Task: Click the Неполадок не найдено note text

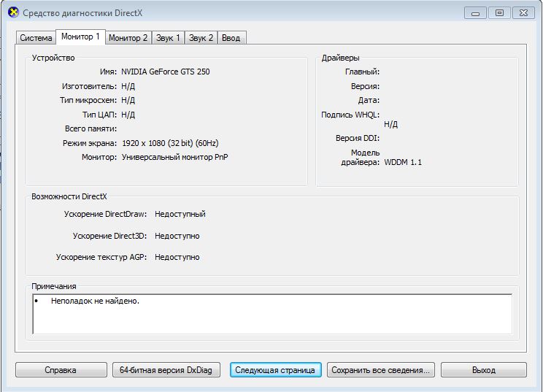Action: pos(95,301)
